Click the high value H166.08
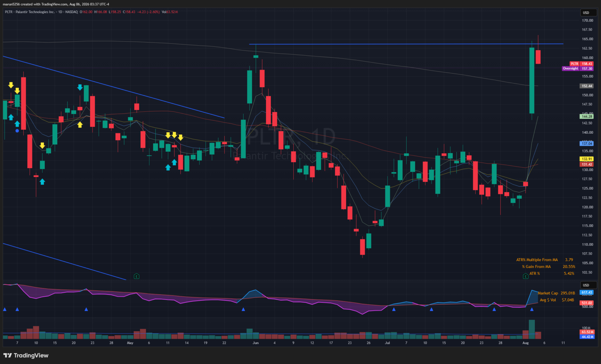 (x=101, y=12)
